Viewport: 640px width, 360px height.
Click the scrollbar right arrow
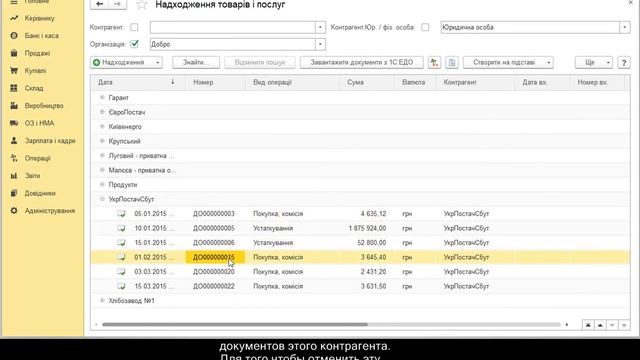pos(567,325)
